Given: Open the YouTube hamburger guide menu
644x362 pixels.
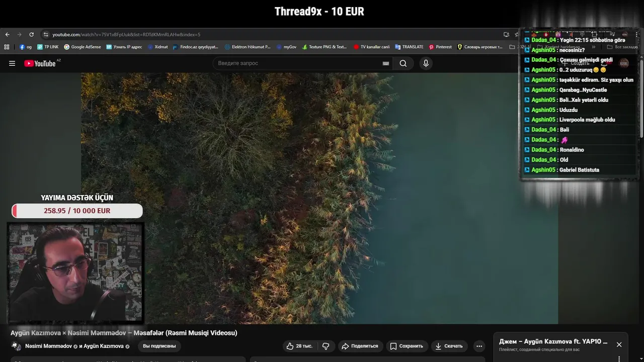Looking at the screenshot, I should 12,63.
